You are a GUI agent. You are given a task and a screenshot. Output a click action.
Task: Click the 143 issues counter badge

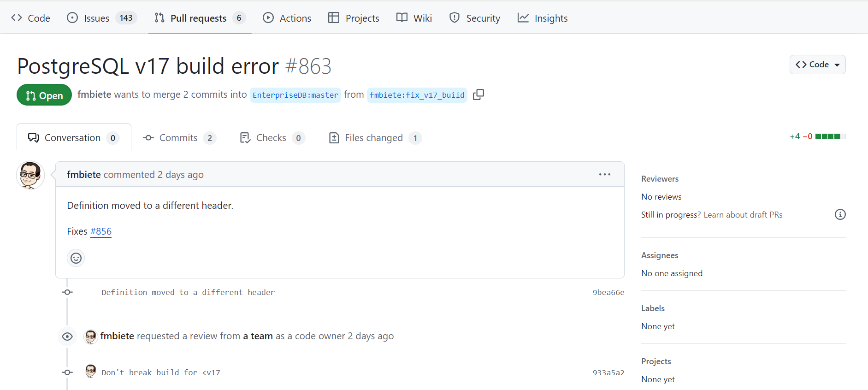click(x=126, y=18)
